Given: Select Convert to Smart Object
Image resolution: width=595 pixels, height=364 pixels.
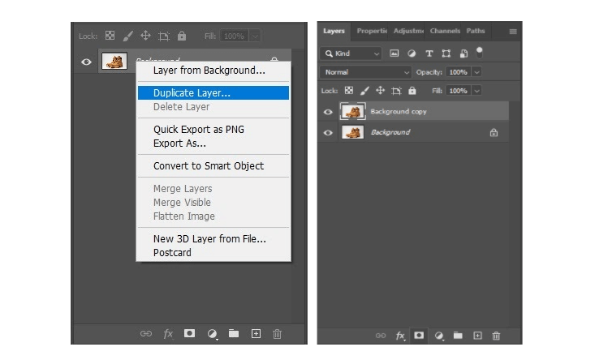Looking at the screenshot, I should (x=209, y=166).
